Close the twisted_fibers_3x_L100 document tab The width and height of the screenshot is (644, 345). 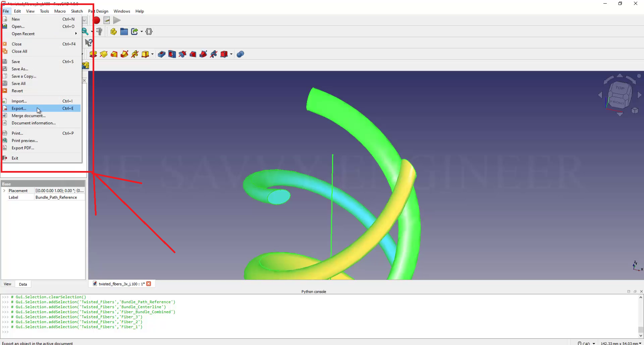point(149,284)
